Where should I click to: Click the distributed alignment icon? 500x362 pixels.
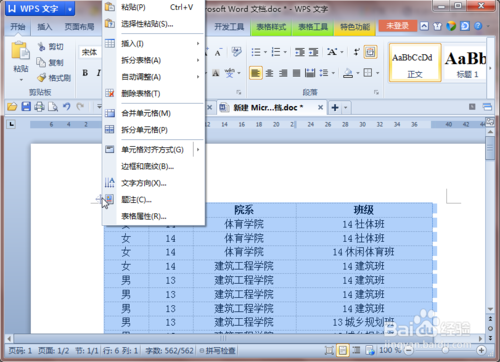pos(310,73)
